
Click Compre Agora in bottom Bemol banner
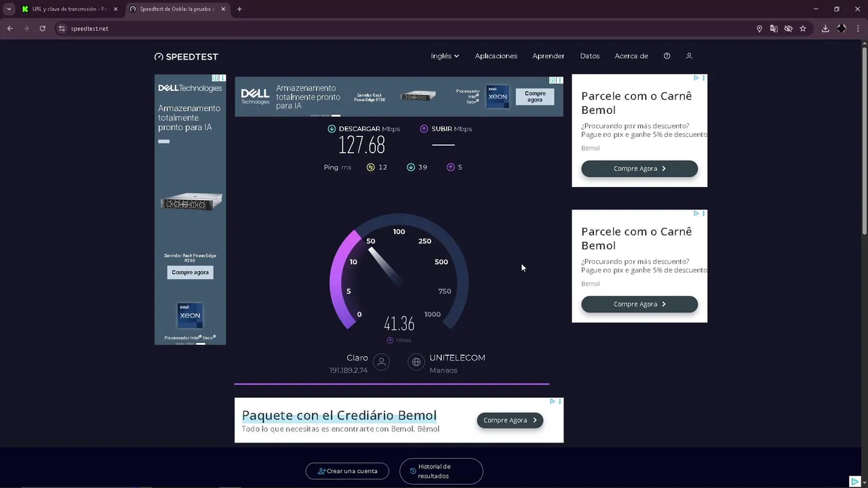pyautogui.click(x=510, y=420)
